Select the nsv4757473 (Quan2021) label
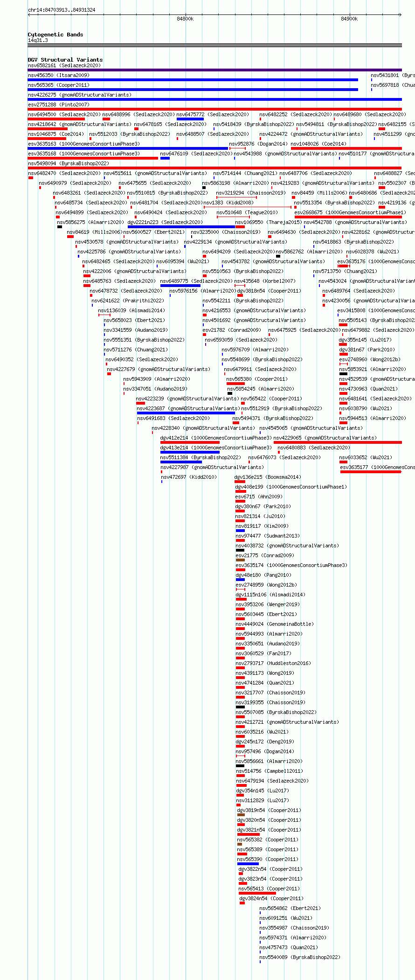Screen dimensions: 415x980 pyautogui.click(x=289, y=947)
